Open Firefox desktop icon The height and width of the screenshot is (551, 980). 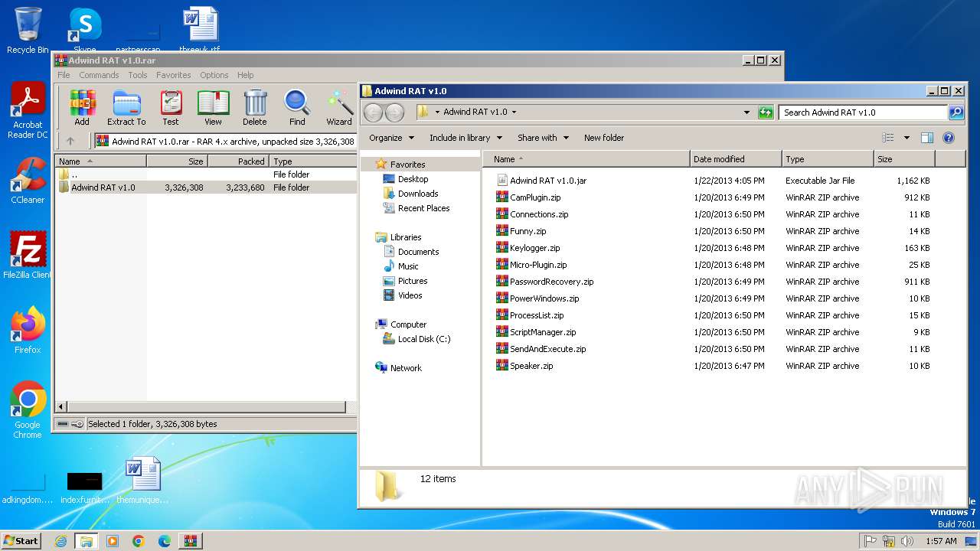[28, 330]
